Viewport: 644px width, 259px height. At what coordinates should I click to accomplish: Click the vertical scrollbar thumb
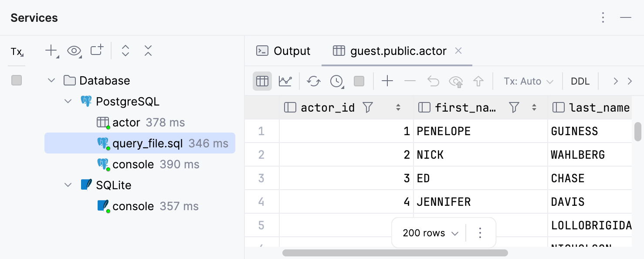(638, 132)
